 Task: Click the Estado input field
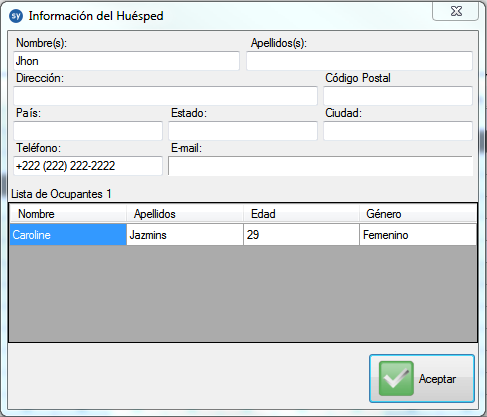[243, 131]
